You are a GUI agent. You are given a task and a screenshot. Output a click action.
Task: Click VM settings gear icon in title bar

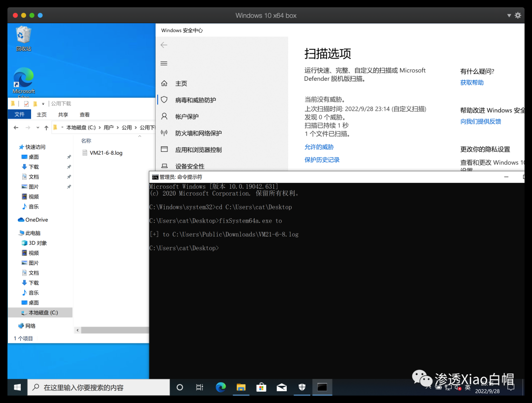(x=518, y=15)
